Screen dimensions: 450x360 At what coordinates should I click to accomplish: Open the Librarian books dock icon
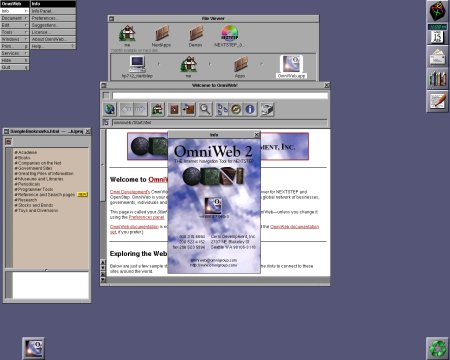pos(437,79)
